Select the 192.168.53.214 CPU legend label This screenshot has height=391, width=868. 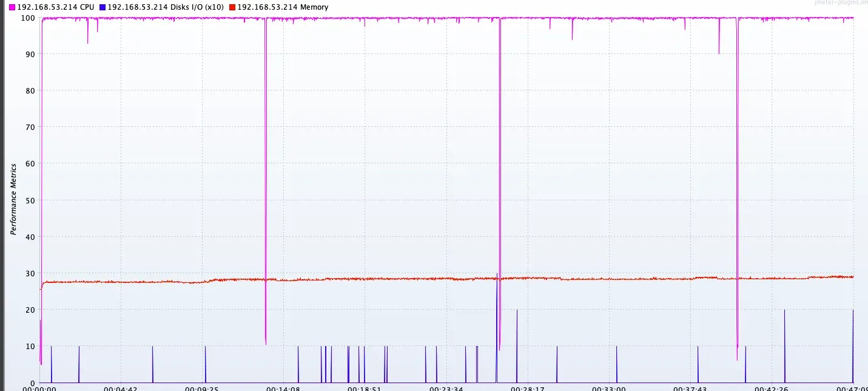pyautogui.click(x=55, y=7)
